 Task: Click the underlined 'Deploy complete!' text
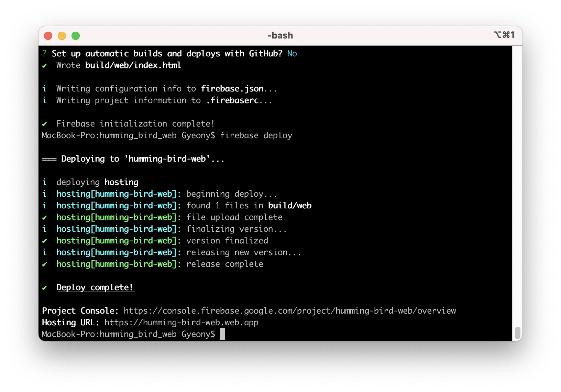tap(95, 287)
